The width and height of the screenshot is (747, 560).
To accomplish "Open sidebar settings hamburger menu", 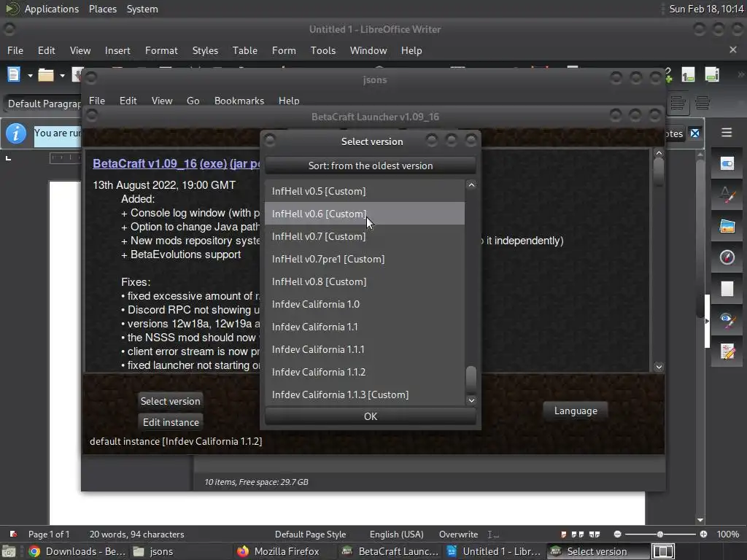I will point(727,133).
